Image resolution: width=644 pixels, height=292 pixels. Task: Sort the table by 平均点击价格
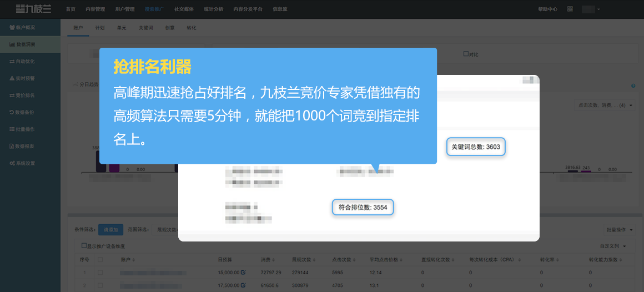[386, 260]
